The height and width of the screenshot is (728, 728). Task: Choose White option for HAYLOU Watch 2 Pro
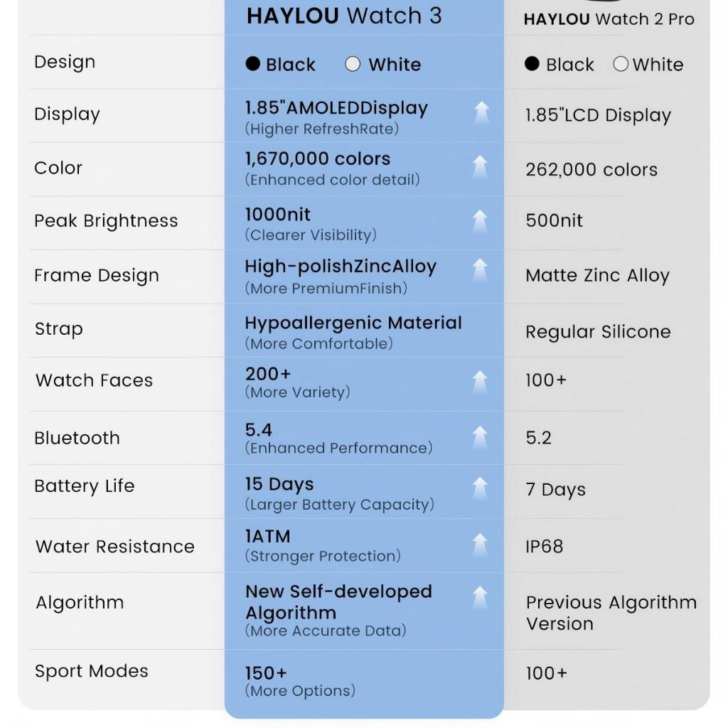(x=621, y=64)
